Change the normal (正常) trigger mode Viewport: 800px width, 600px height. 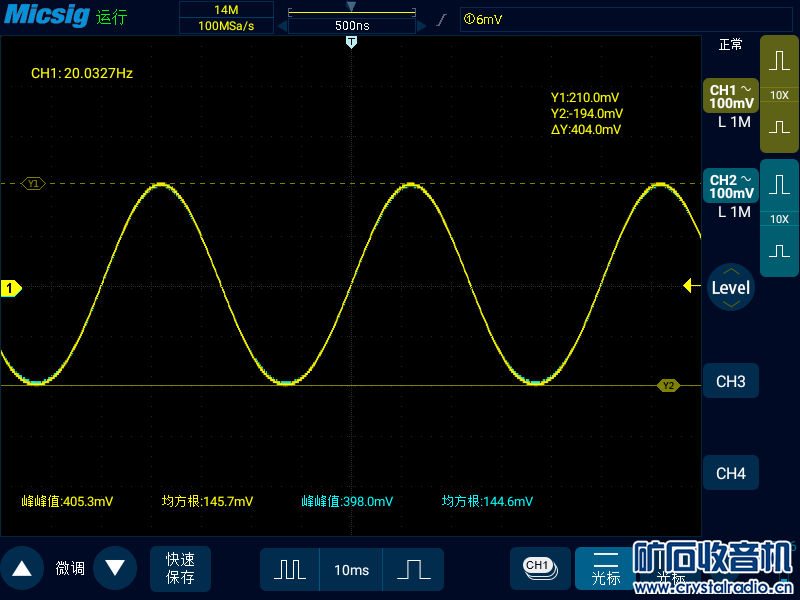click(x=731, y=45)
